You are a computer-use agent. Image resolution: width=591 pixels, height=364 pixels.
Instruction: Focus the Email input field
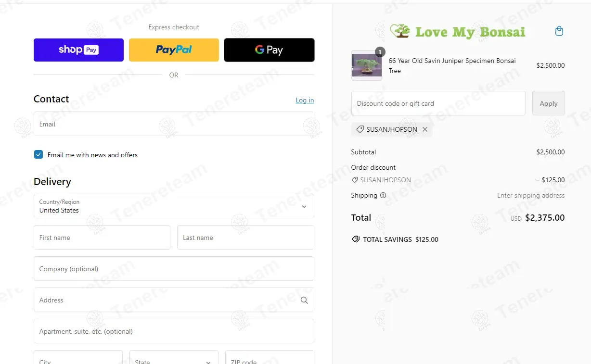pos(174,124)
